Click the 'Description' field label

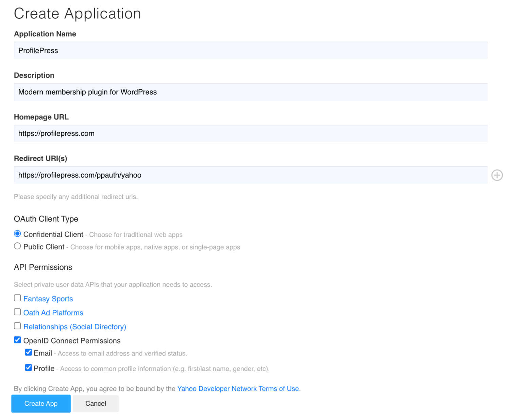[34, 75]
